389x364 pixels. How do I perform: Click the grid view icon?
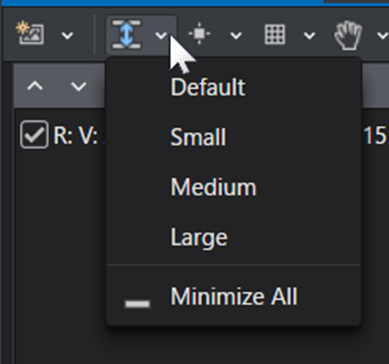275,34
